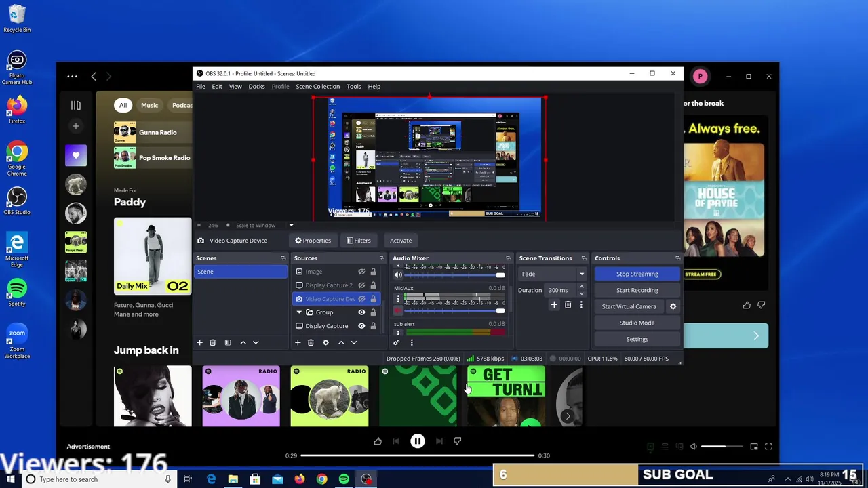This screenshot has height=488, width=868.
Task: Toggle lock on Image source
Action: coord(373,272)
